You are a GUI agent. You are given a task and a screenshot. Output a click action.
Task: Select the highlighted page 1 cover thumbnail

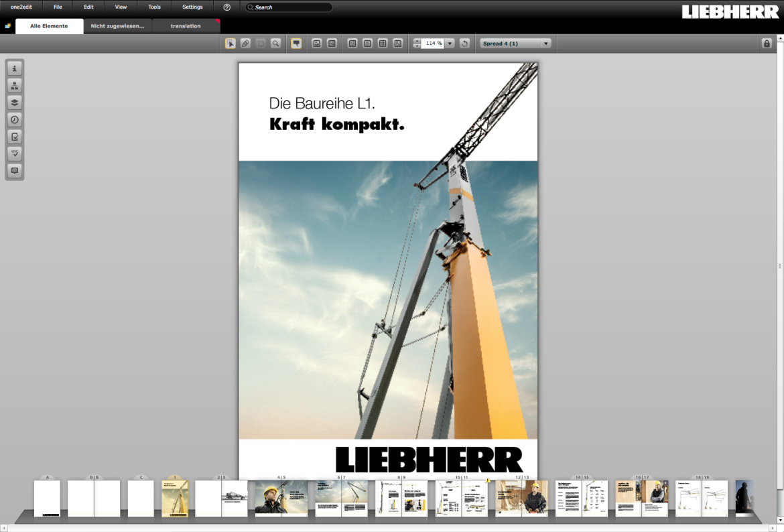175,498
